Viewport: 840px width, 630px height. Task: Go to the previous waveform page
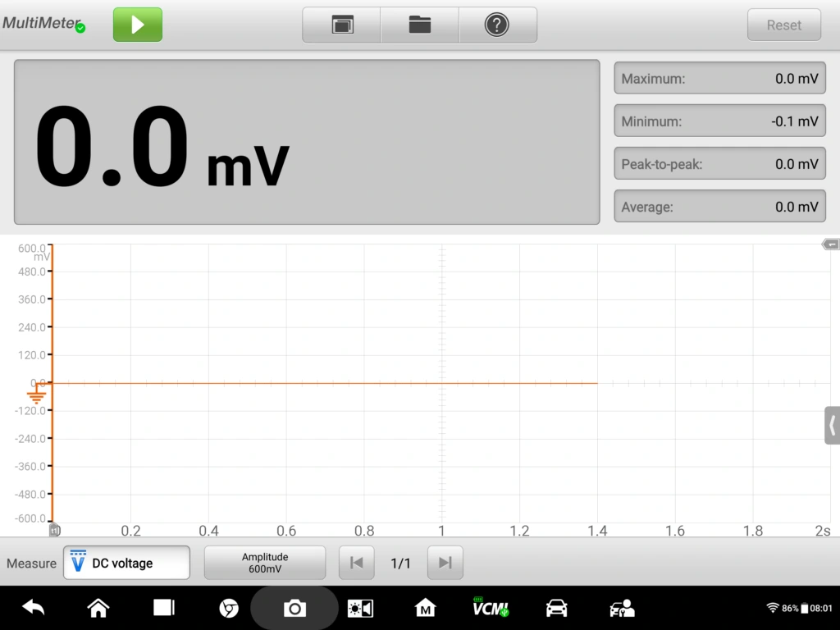[x=357, y=563]
